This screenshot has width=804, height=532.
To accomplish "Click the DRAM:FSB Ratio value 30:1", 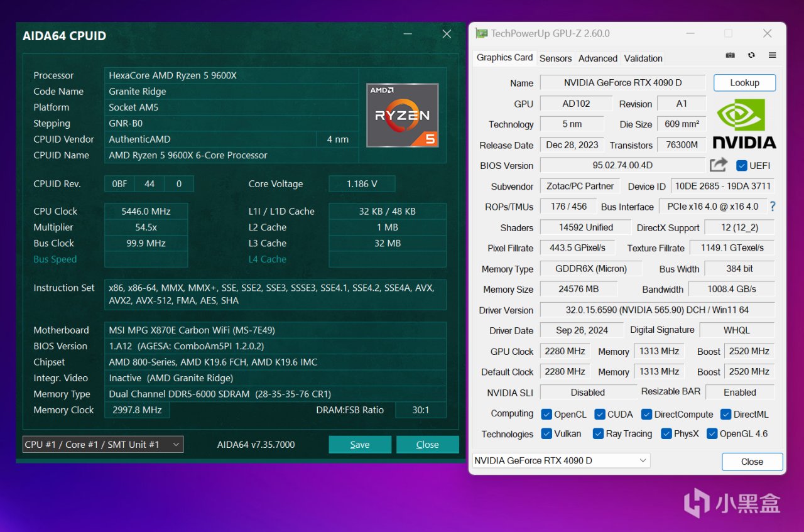I will (421, 410).
